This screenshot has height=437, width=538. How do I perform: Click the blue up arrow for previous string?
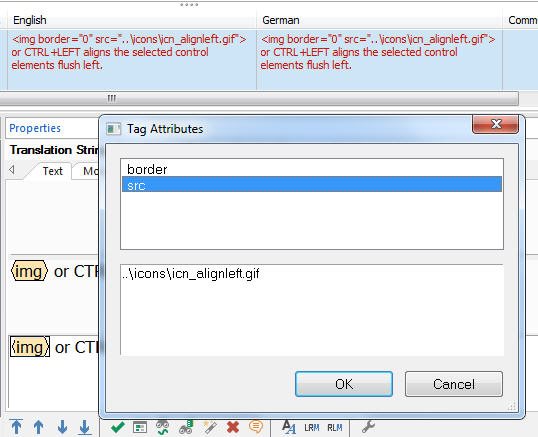(38, 427)
